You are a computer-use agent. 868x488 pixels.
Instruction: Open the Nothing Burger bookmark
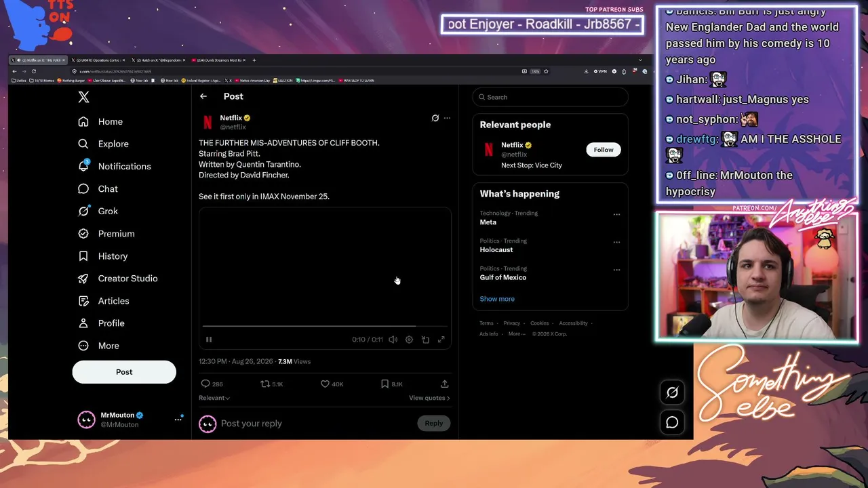[73, 81]
